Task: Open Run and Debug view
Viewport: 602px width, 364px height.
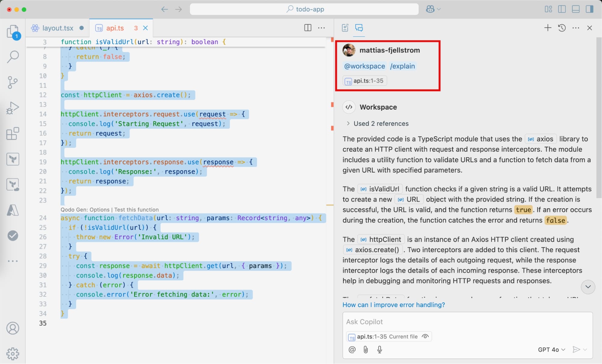Action: pyautogui.click(x=13, y=107)
